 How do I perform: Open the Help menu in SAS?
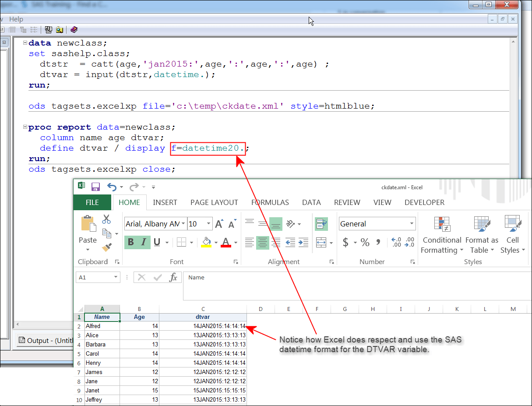(x=16, y=19)
